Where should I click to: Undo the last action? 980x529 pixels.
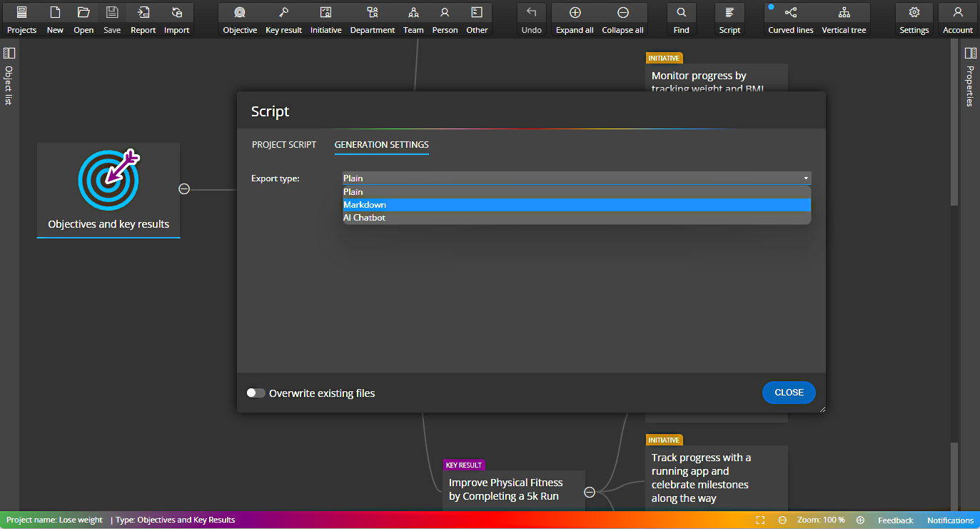[x=531, y=19]
